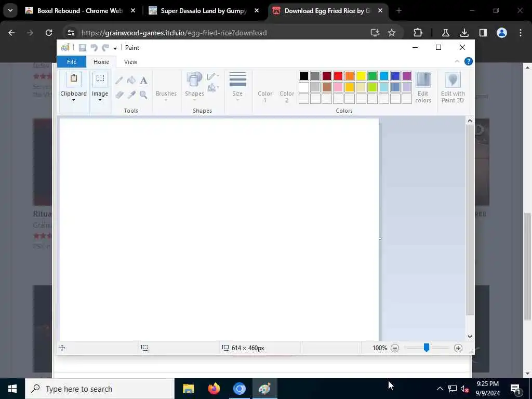Pick the pink color swatch
This screenshot has height=399, width=532.
[338, 87]
